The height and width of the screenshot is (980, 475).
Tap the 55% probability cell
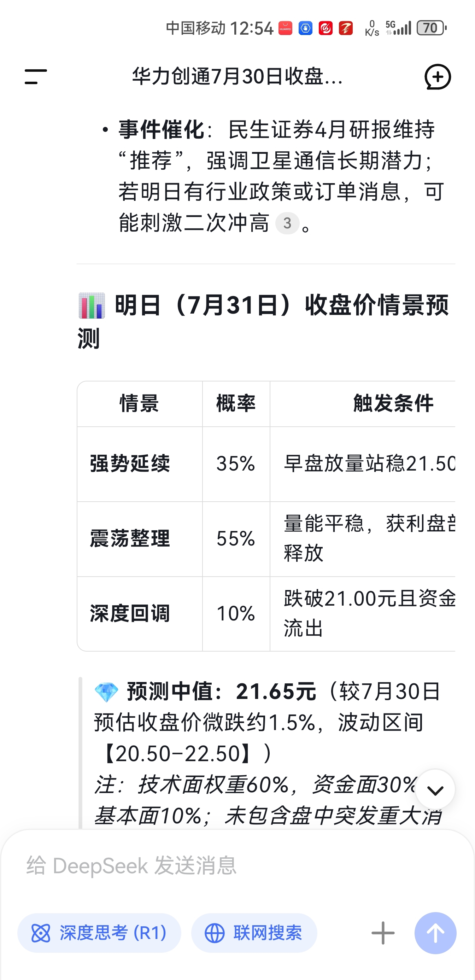pos(236,539)
